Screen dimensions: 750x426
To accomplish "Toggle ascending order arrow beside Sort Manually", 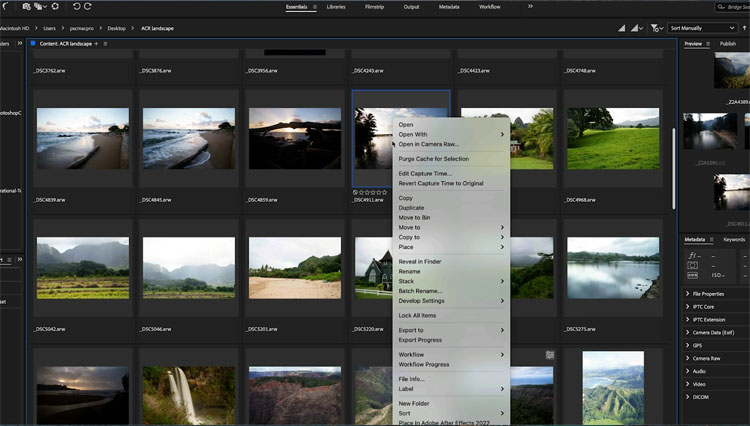I will click(x=744, y=28).
